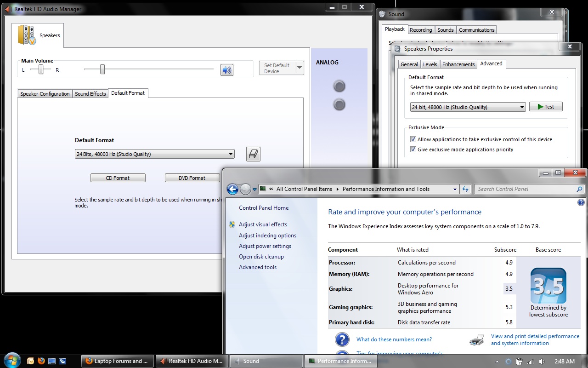Click the power battery tray icon
The image size is (588, 368).
click(519, 362)
